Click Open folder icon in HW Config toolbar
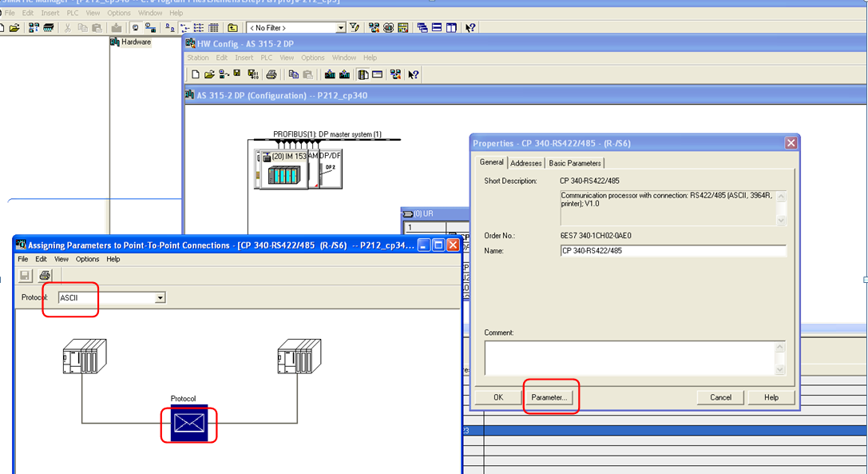The width and height of the screenshot is (868, 474). (x=209, y=74)
